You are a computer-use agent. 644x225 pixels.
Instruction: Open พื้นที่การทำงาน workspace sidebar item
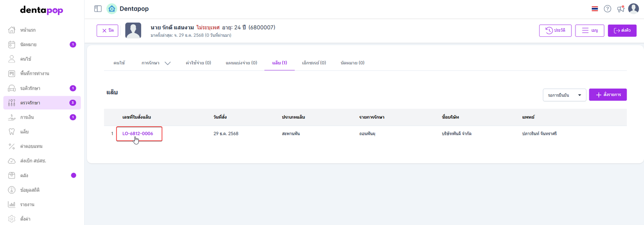point(42,74)
